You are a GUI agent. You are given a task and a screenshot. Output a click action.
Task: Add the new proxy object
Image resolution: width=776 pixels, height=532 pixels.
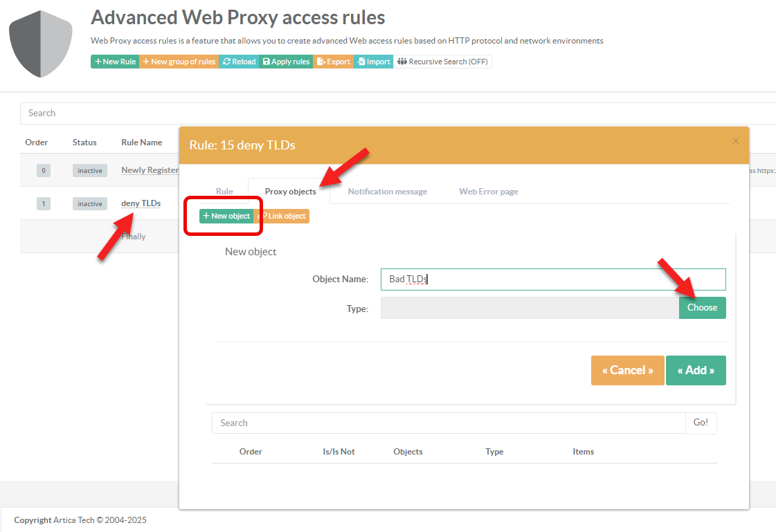[696, 370]
